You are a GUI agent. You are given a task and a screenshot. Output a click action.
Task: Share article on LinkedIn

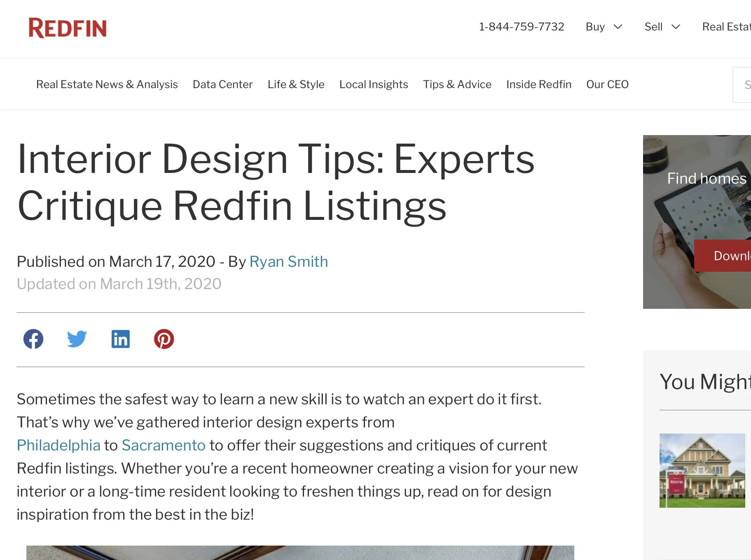(x=121, y=339)
